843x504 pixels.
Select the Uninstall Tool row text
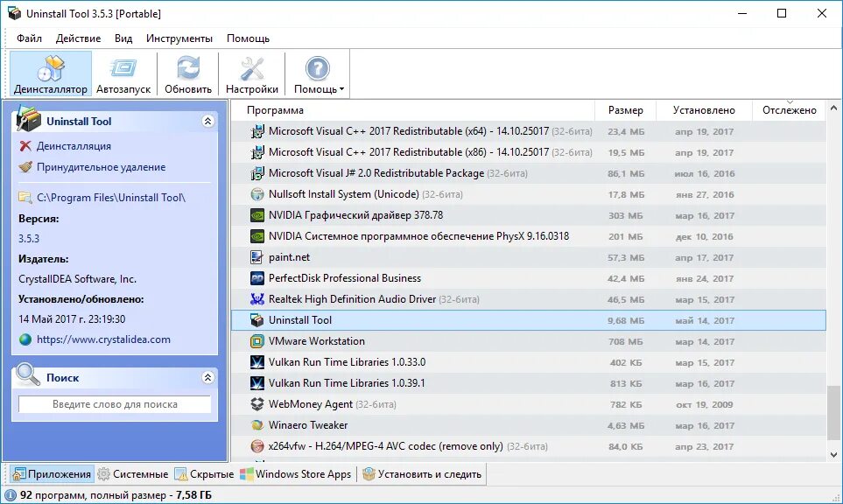click(x=300, y=320)
